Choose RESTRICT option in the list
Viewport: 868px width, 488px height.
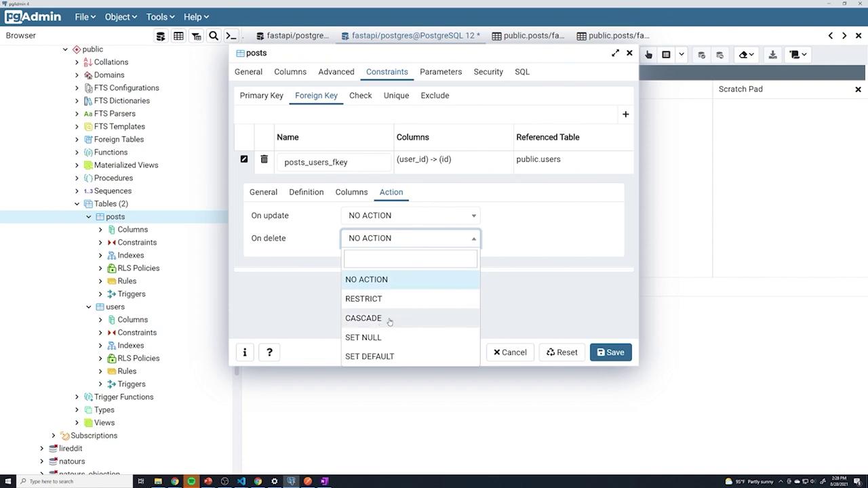click(x=410, y=299)
